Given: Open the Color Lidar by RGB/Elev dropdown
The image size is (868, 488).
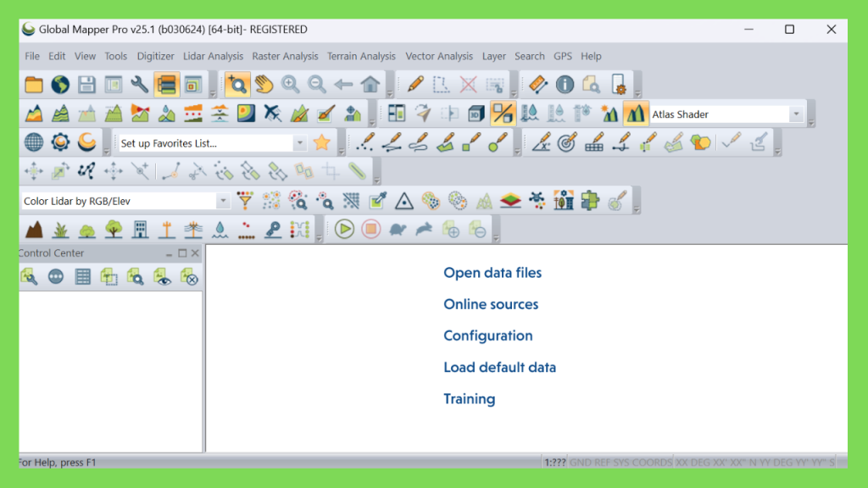Looking at the screenshot, I should pos(223,201).
